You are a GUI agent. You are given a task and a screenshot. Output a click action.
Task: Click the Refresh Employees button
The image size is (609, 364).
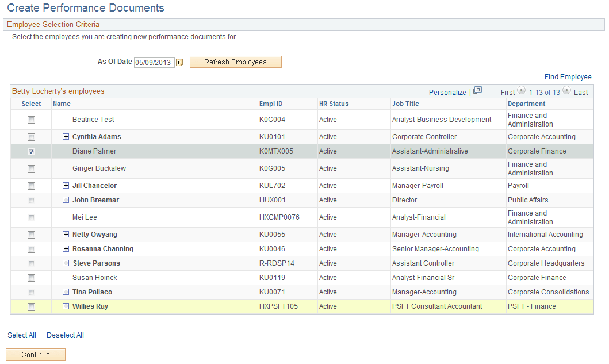(235, 62)
